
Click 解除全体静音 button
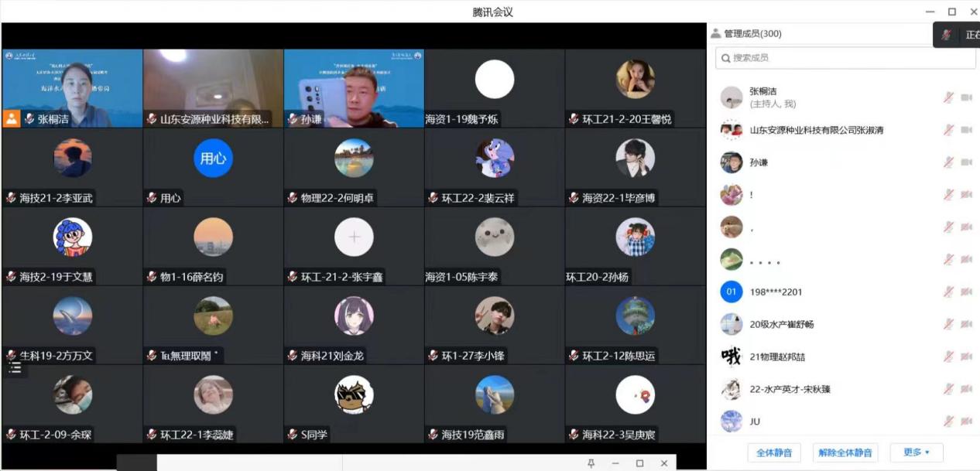pos(845,452)
